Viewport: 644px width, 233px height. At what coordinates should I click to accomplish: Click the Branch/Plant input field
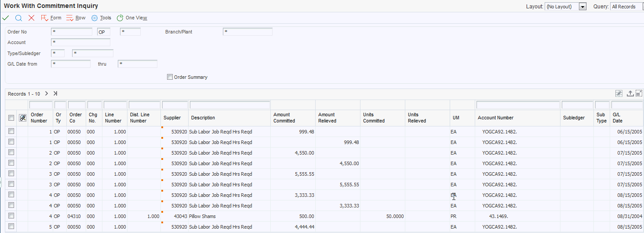[x=247, y=32]
